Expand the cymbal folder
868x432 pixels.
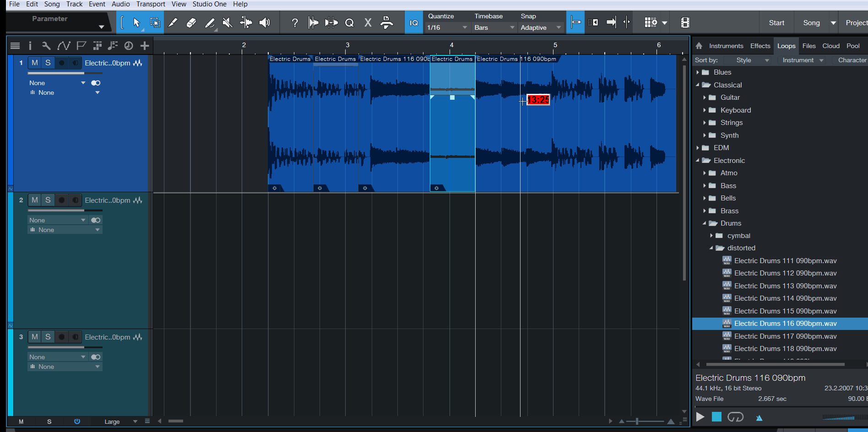click(x=711, y=236)
